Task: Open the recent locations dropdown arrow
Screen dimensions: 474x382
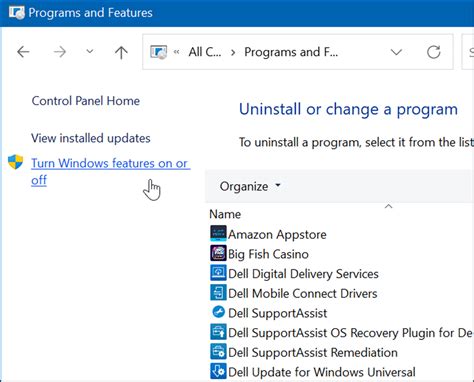Action: tap(90, 52)
